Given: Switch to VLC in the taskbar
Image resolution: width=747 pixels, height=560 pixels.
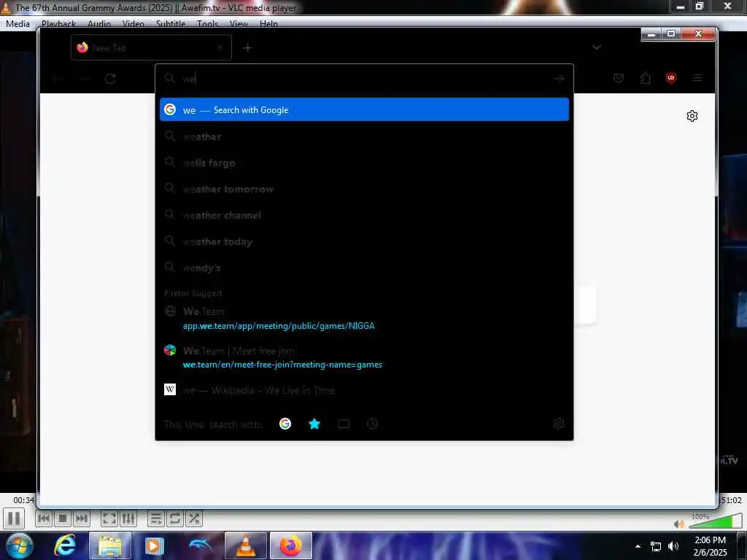Looking at the screenshot, I should tap(245, 545).
